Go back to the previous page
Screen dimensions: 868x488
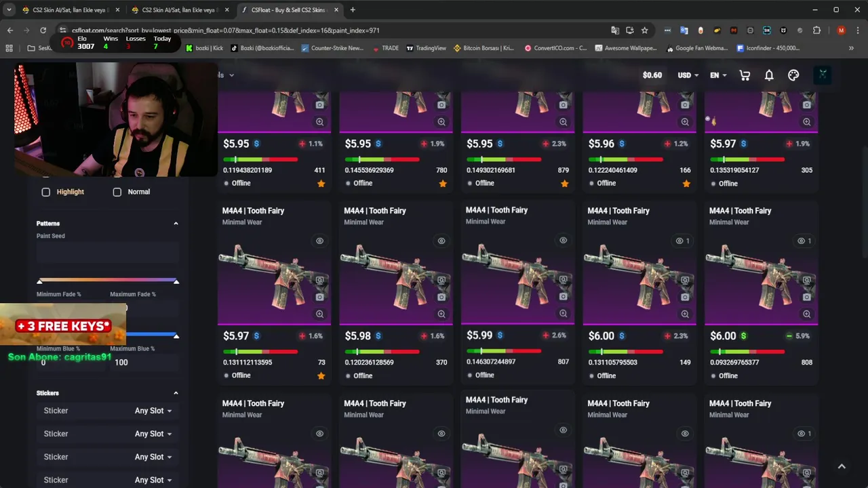pos(10,30)
